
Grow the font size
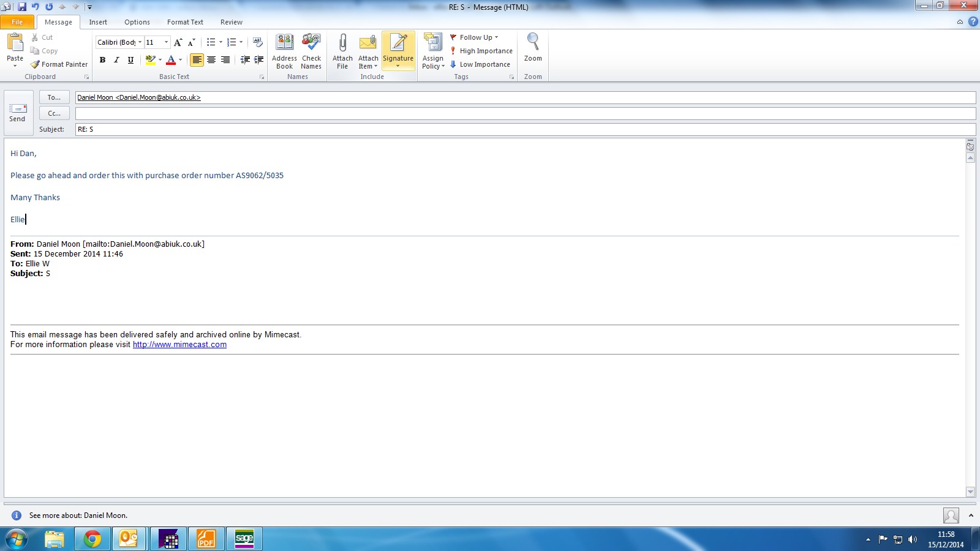(x=178, y=42)
